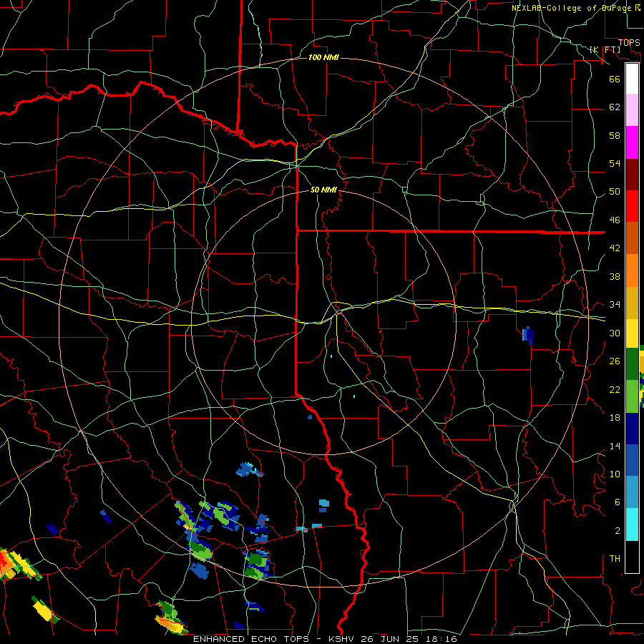The width and height of the screenshot is (644, 644).
Task: Click the legend value "46"
Action: (x=615, y=220)
